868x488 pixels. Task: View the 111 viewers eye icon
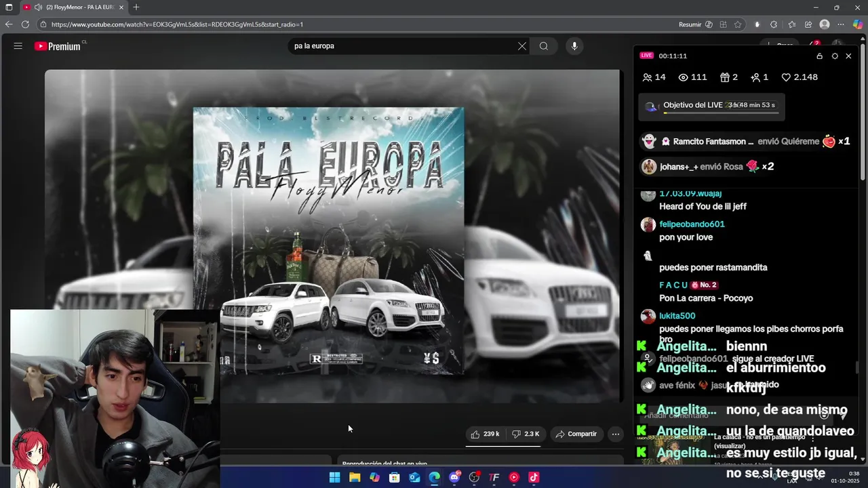coord(692,77)
